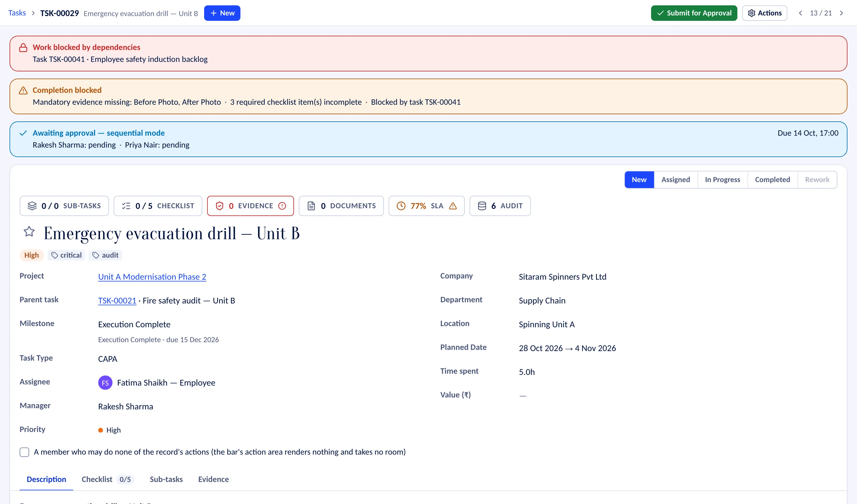Set status to Rework

[x=817, y=180]
